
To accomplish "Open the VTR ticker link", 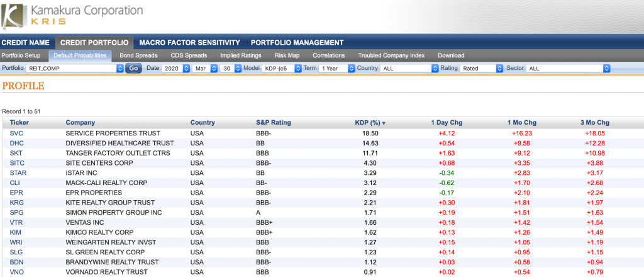I will (16, 222).
